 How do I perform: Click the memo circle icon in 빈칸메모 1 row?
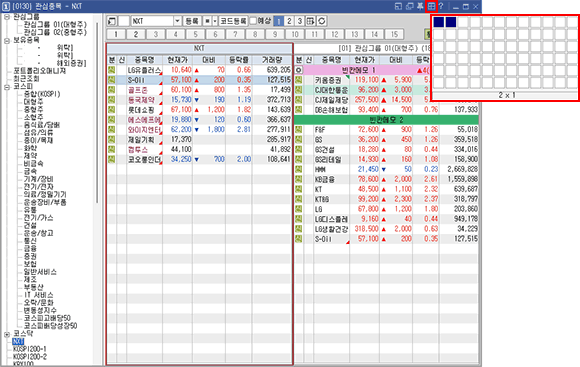pyautogui.click(x=299, y=70)
